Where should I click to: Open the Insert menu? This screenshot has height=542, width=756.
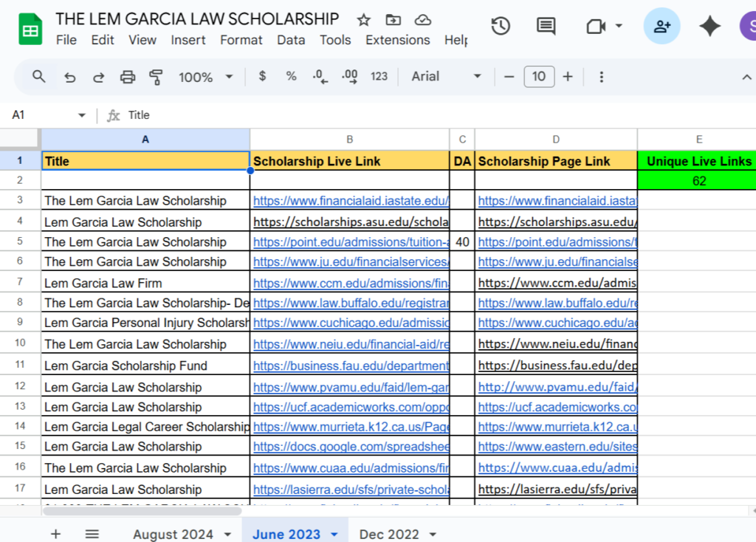[188, 40]
